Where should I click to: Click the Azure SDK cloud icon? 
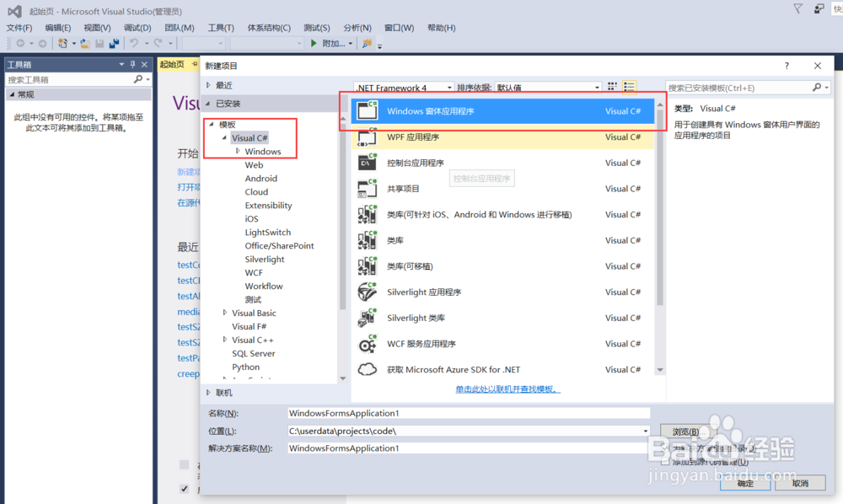[x=368, y=370]
